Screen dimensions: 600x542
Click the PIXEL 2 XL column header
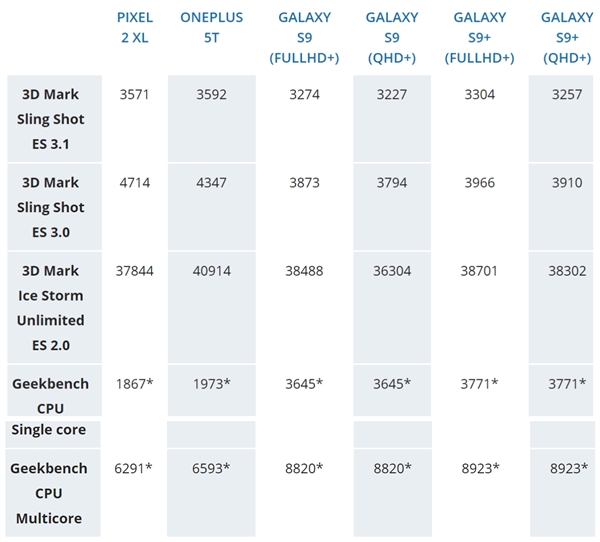tap(135, 27)
